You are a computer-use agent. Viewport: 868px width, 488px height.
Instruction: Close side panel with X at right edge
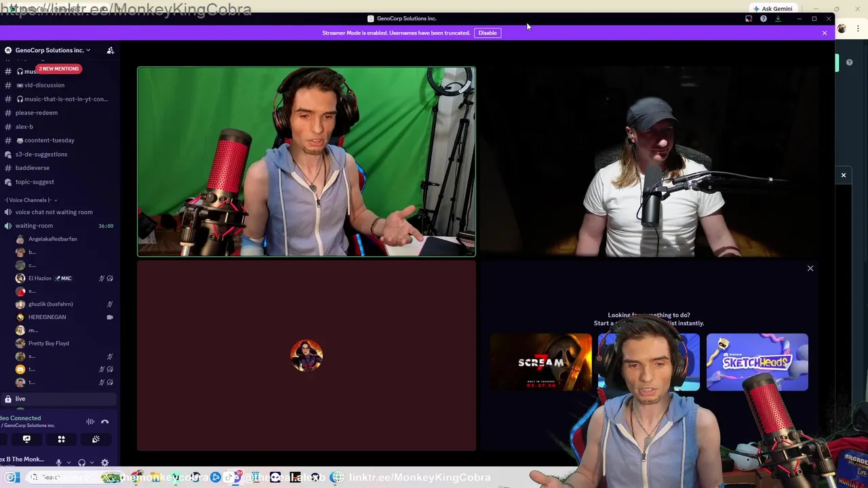tap(844, 176)
